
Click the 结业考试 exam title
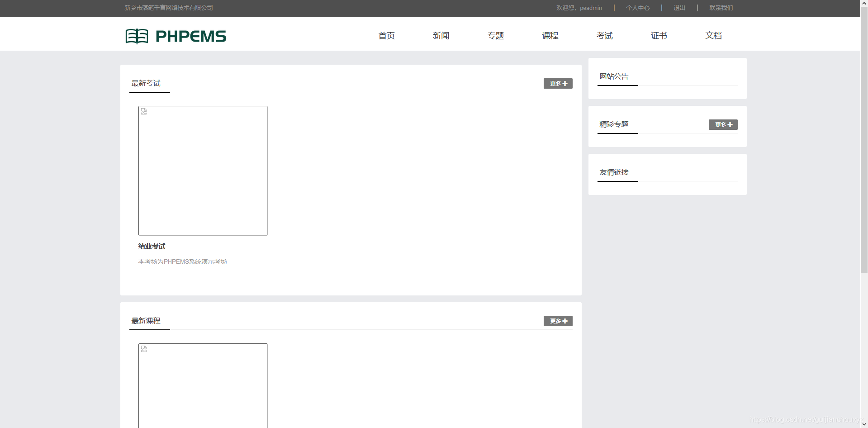(x=152, y=246)
